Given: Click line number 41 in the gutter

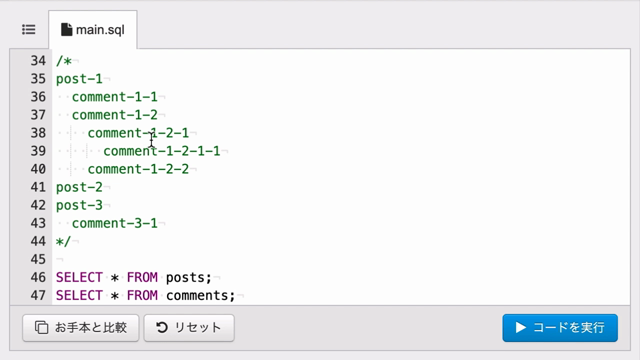Looking at the screenshot, I should tap(38, 187).
